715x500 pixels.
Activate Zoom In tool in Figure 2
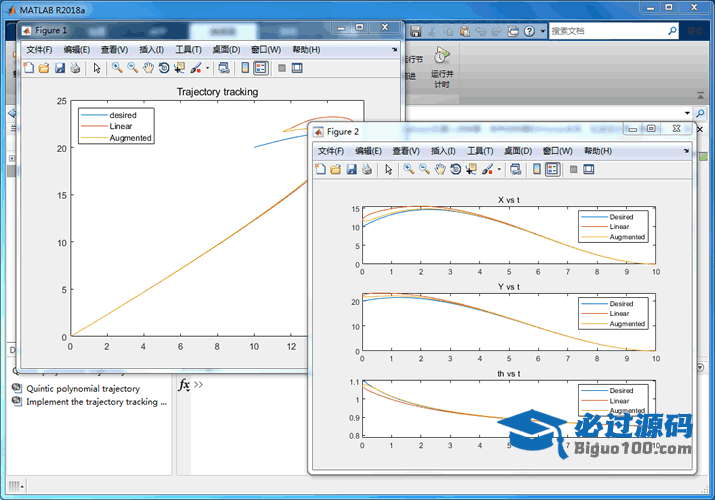[409, 170]
